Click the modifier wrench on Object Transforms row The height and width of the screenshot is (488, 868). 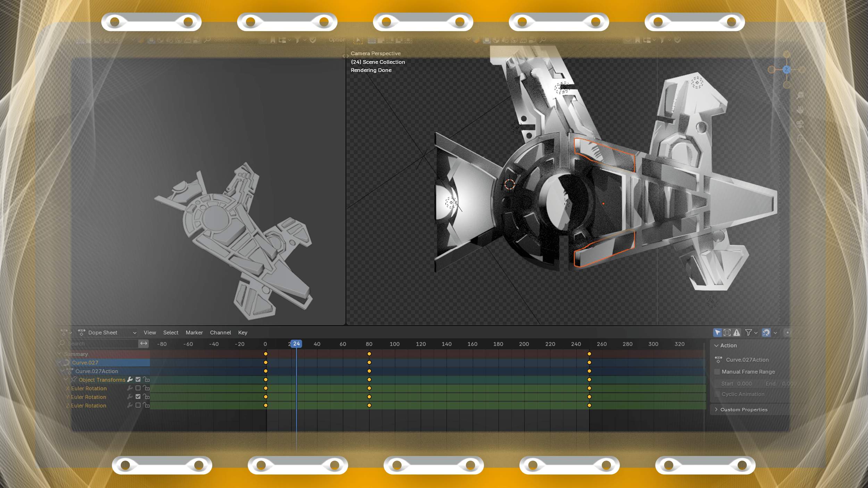coord(130,379)
